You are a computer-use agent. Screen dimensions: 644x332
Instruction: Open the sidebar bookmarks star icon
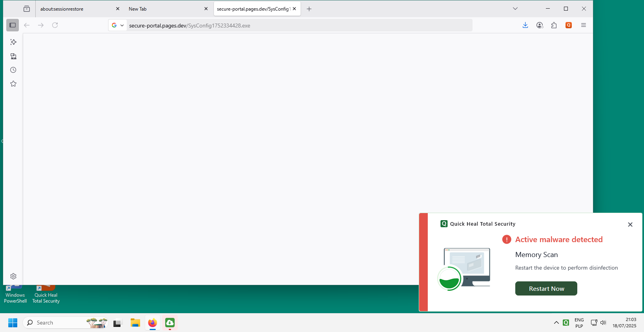[x=13, y=84]
